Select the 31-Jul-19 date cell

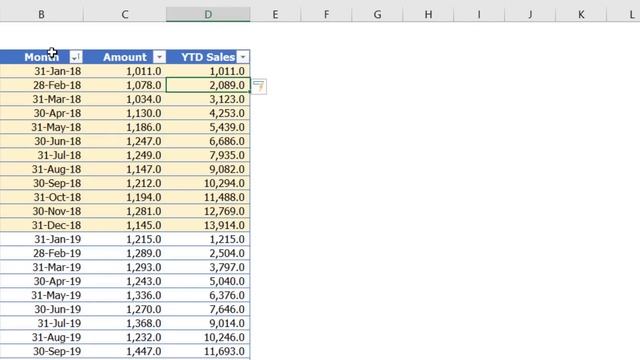(x=41, y=323)
